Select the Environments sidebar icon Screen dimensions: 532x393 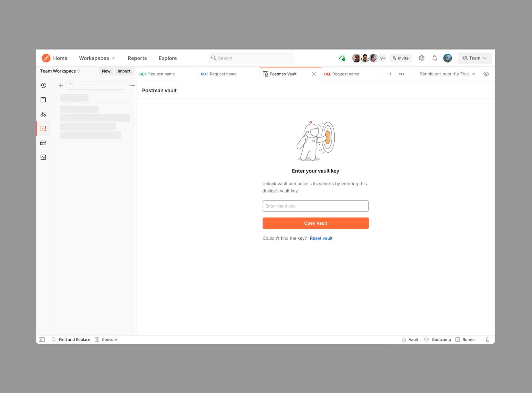tap(43, 128)
